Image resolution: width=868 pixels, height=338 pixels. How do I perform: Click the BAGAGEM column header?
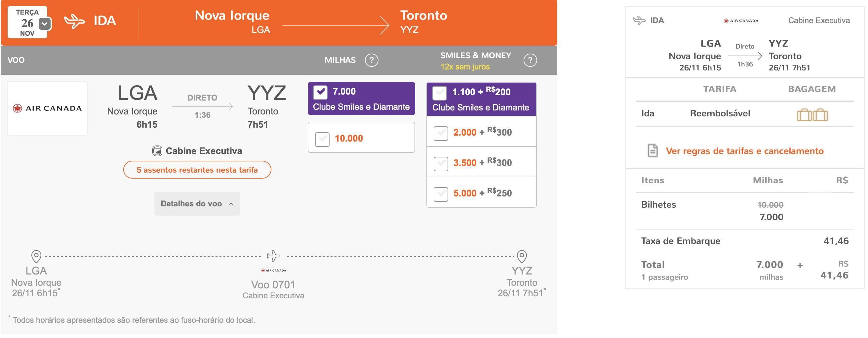(x=812, y=89)
